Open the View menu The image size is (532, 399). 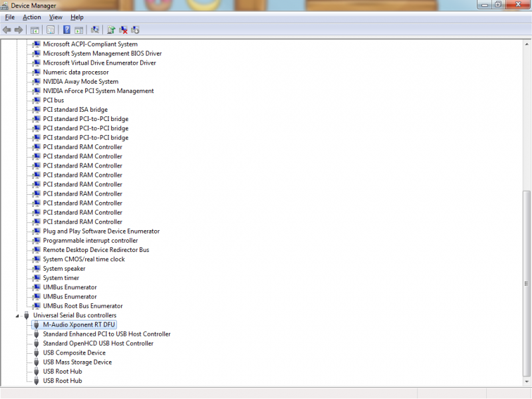[x=55, y=17]
